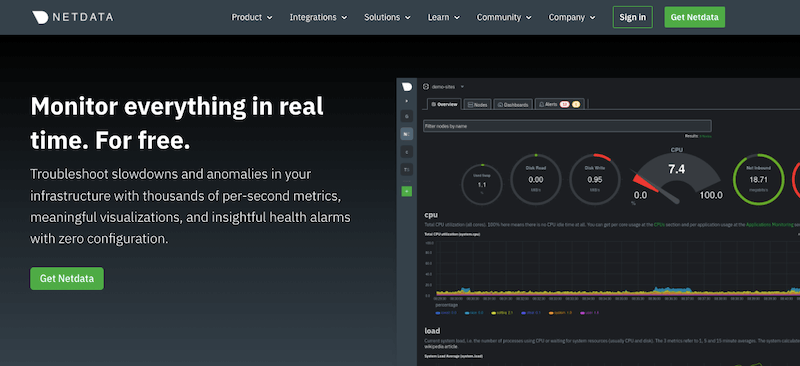Click the 'Troubleshoot slowdowns and anomalies' paragraph

190,206
